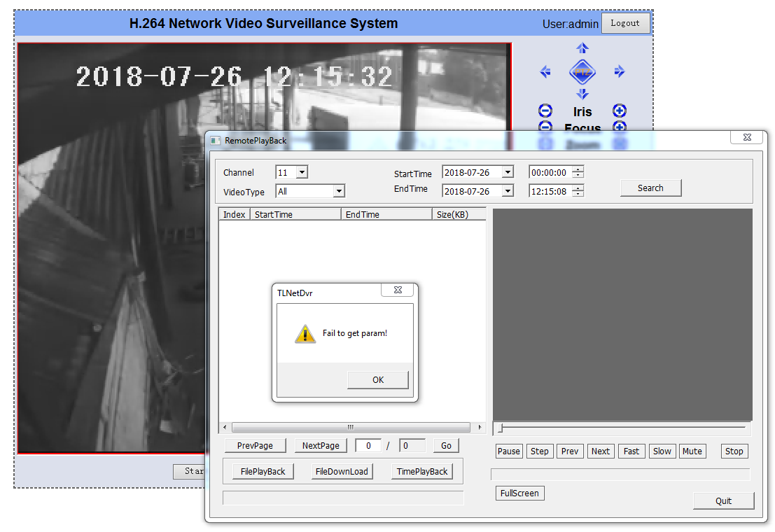This screenshot has width=775, height=532.
Task: Click the scrollbar right arrow
Action: pyautogui.click(x=480, y=427)
